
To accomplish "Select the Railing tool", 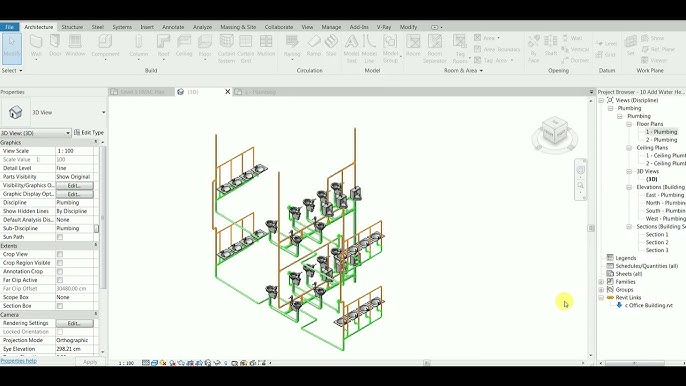I will [x=292, y=46].
